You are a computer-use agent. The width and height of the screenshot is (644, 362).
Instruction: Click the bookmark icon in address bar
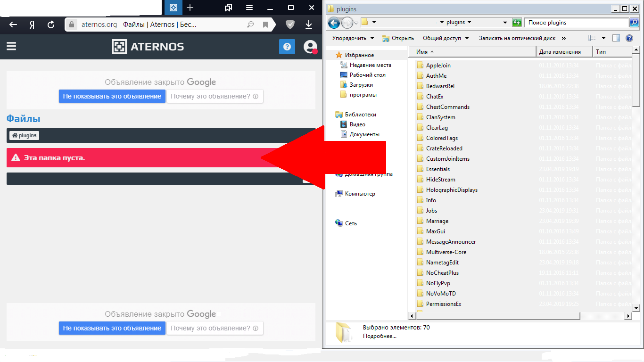click(265, 25)
